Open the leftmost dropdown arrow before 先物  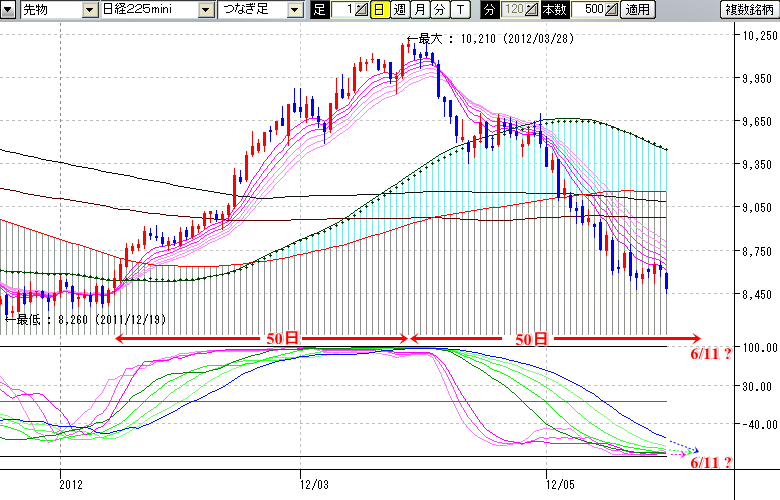coord(7,9)
